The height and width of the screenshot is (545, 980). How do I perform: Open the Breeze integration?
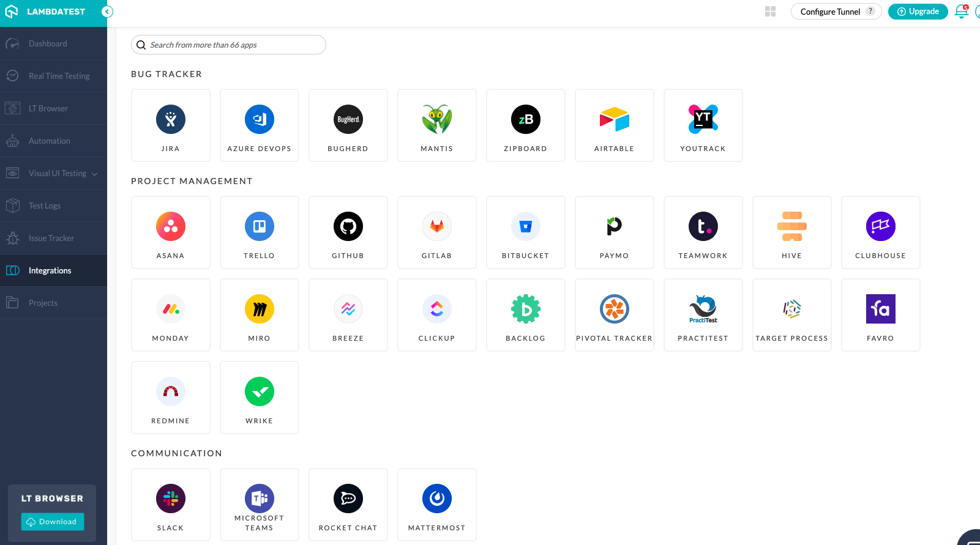coord(348,315)
